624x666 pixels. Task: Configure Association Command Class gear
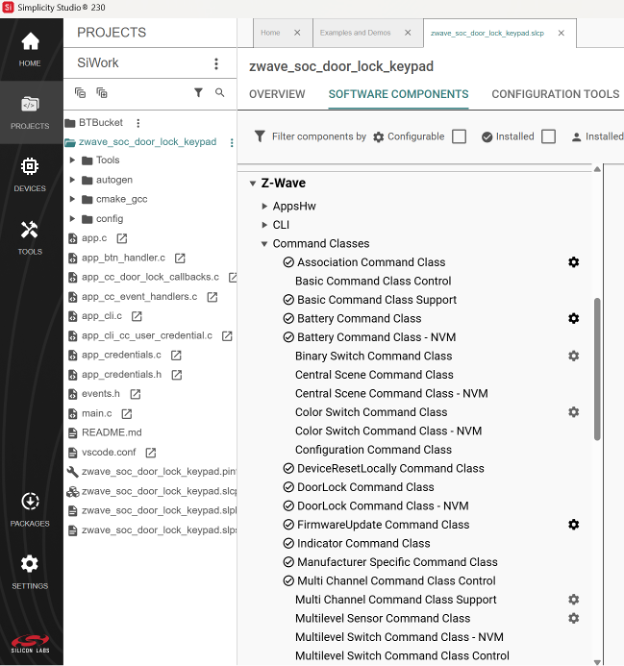pyautogui.click(x=573, y=262)
